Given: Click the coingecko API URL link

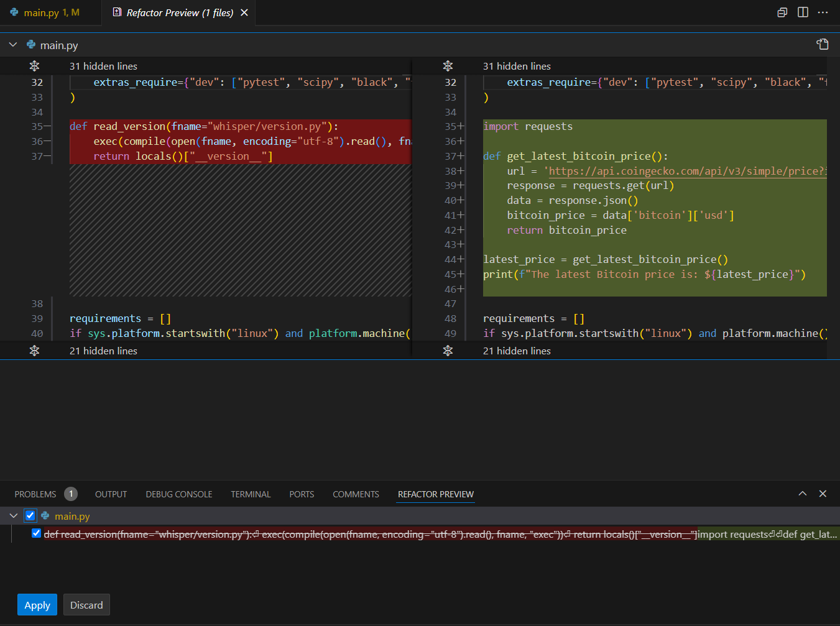Looking at the screenshot, I should tap(688, 171).
